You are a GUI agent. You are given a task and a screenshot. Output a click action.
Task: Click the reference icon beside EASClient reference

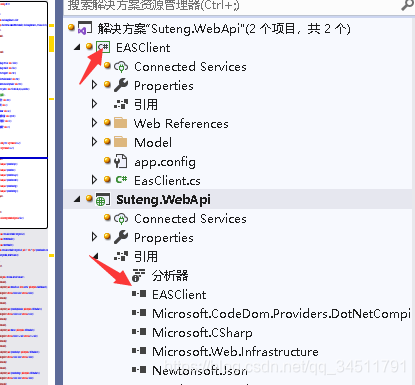pos(139,294)
